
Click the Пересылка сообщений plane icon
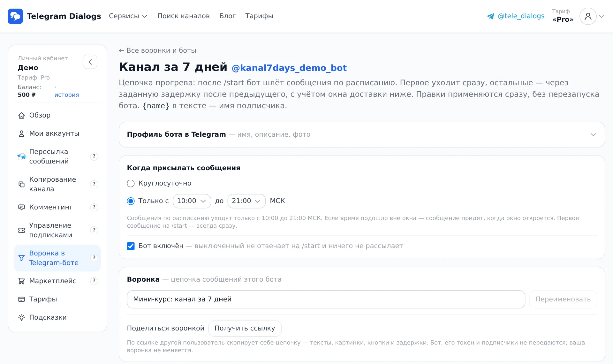click(21, 156)
